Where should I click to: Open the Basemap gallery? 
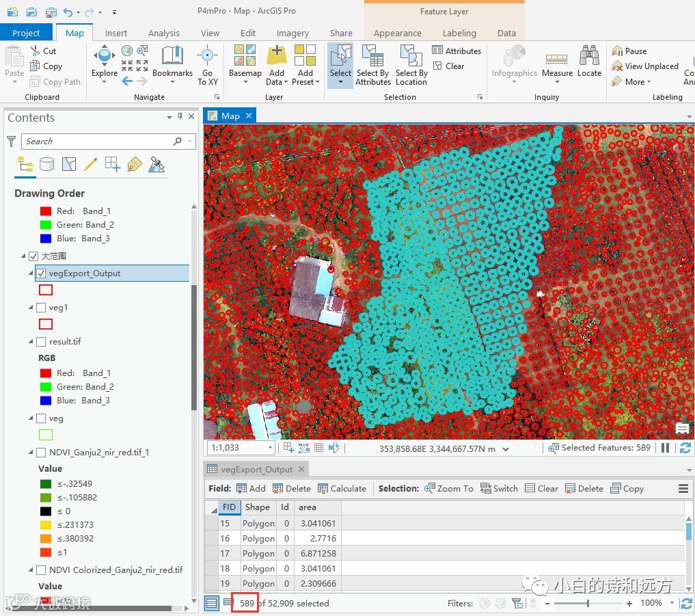pos(245,62)
